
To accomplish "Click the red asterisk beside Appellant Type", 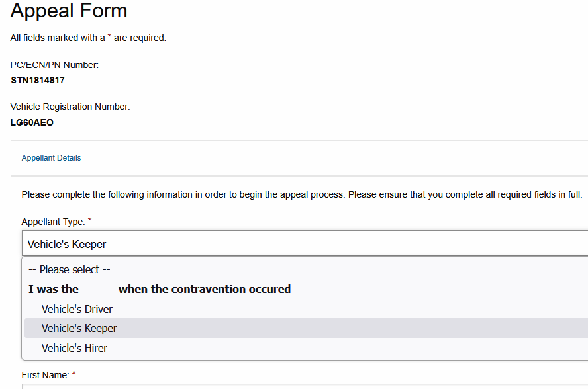I will [x=89, y=221].
